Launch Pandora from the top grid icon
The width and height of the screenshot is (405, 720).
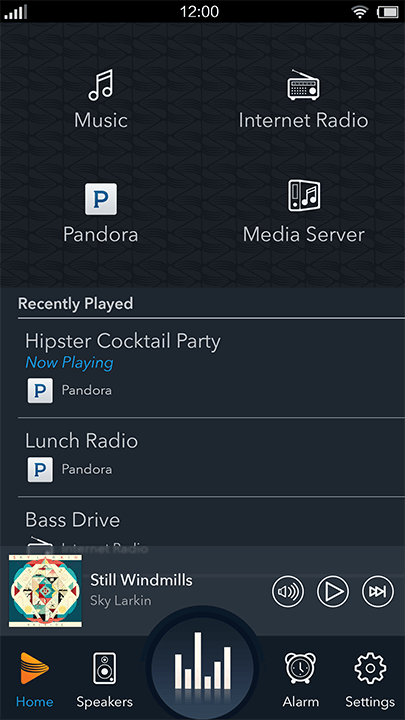point(101,199)
